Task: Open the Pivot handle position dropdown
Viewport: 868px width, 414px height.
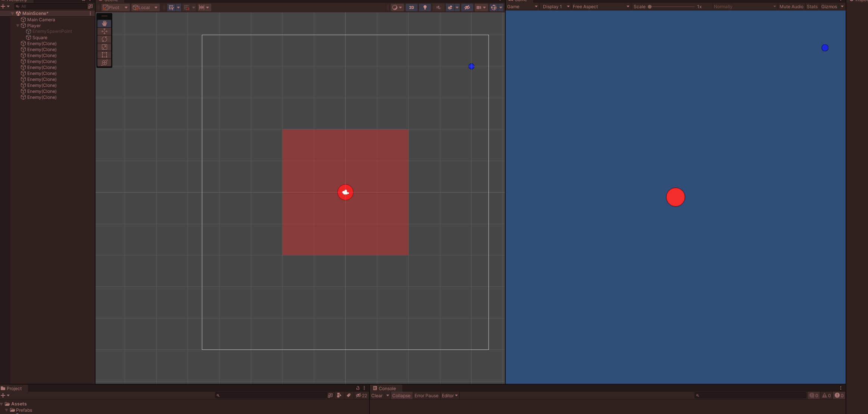Action: pyautogui.click(x=115, y=7)
